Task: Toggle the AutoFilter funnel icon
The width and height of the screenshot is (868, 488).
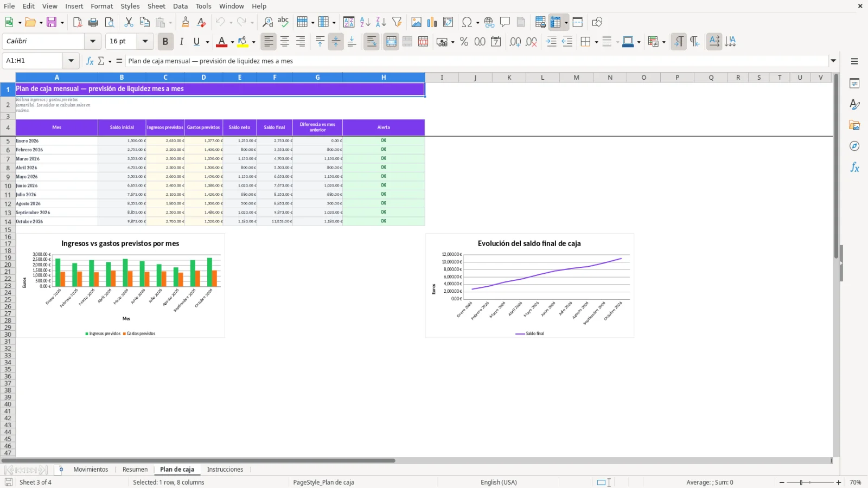Action: pyautogui.click(x=397, y=22)
